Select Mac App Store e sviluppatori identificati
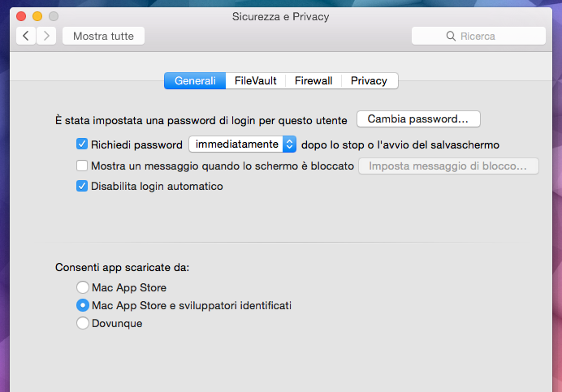 point(82,305)
